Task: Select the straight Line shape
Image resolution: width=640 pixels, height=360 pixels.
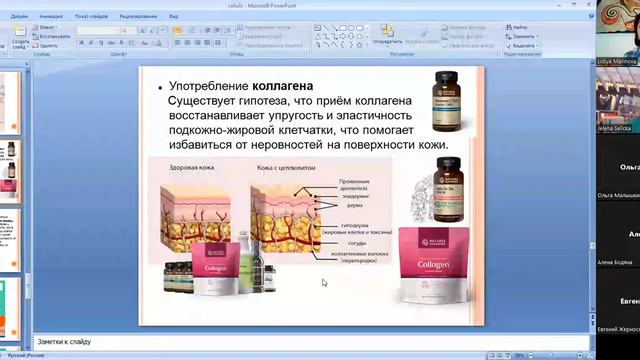Action: [x=326, y=28]
